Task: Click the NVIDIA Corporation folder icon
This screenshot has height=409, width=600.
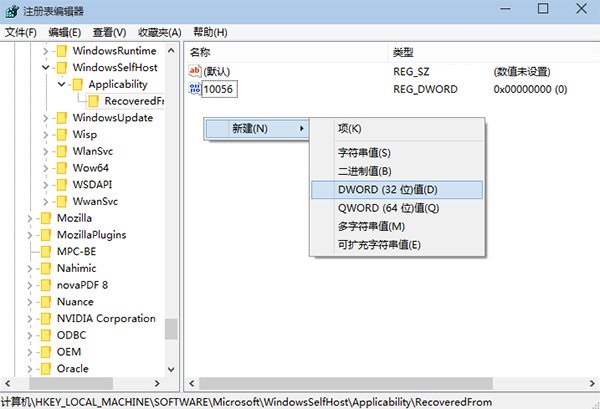Action: (46, 319)
